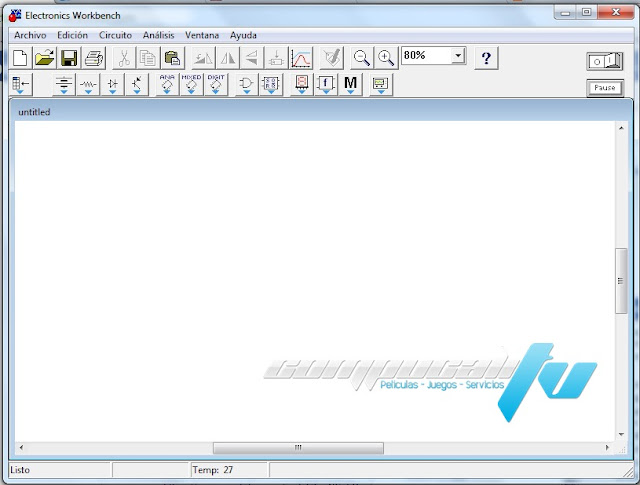Open the Ayuda menu
Image resolution: width=640 pixels, height=485 pixels.
[x=243, y=36]
